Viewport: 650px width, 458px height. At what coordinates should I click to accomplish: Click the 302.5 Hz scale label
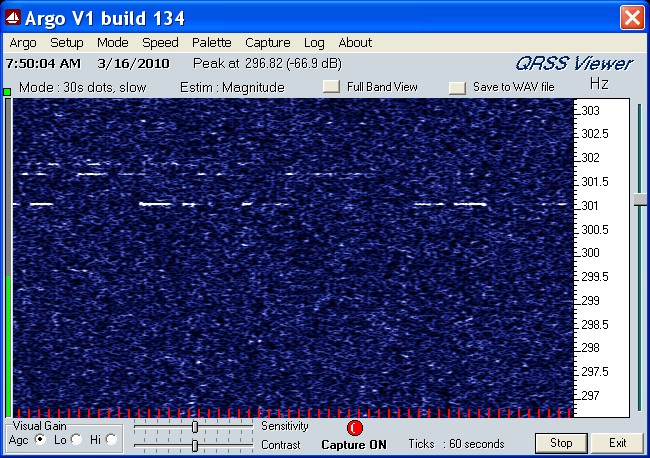pyautogui.click(x=595, y=134)
